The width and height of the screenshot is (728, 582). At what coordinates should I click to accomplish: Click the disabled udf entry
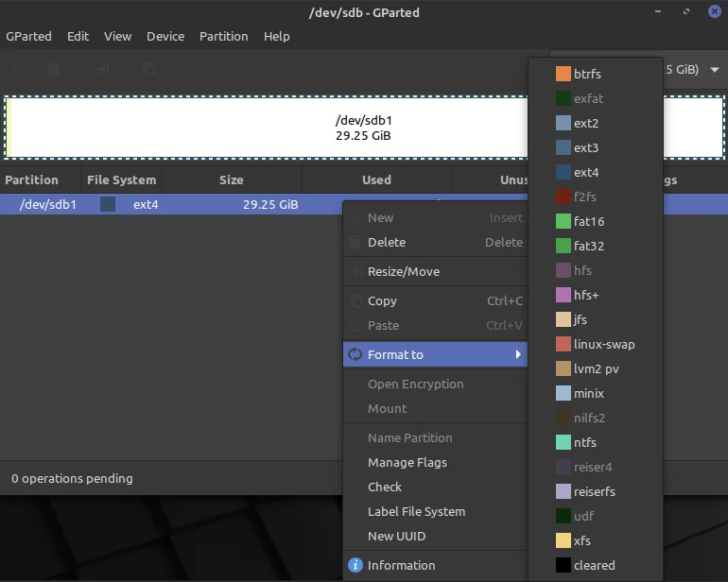coord(596,516)
